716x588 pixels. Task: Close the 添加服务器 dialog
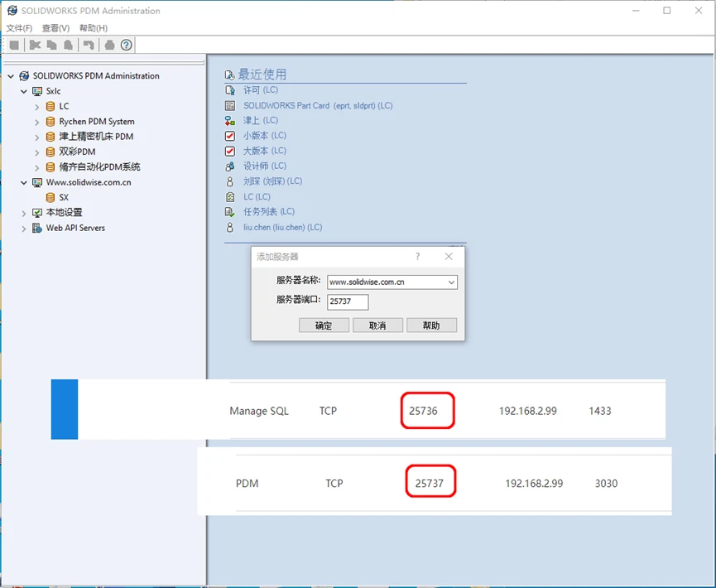tap(449, 257)
